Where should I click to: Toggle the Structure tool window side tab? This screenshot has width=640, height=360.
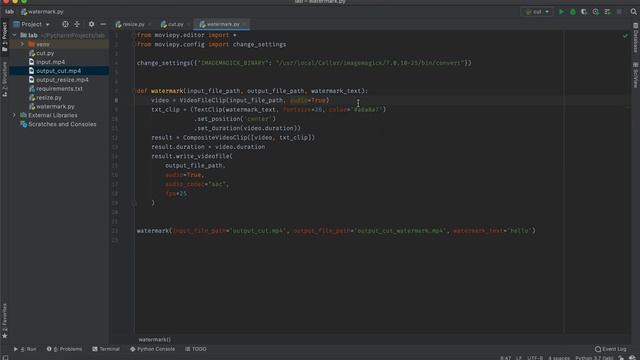coord(4,79)
